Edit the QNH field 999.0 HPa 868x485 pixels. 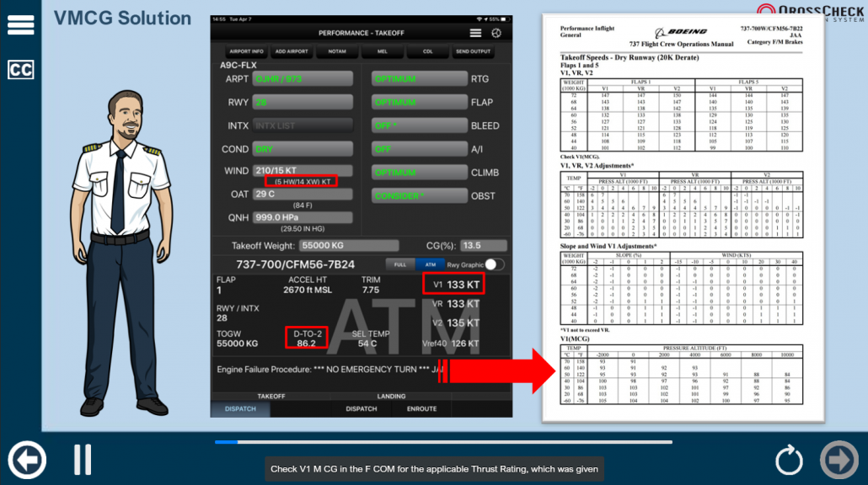[x=303, y=217]
